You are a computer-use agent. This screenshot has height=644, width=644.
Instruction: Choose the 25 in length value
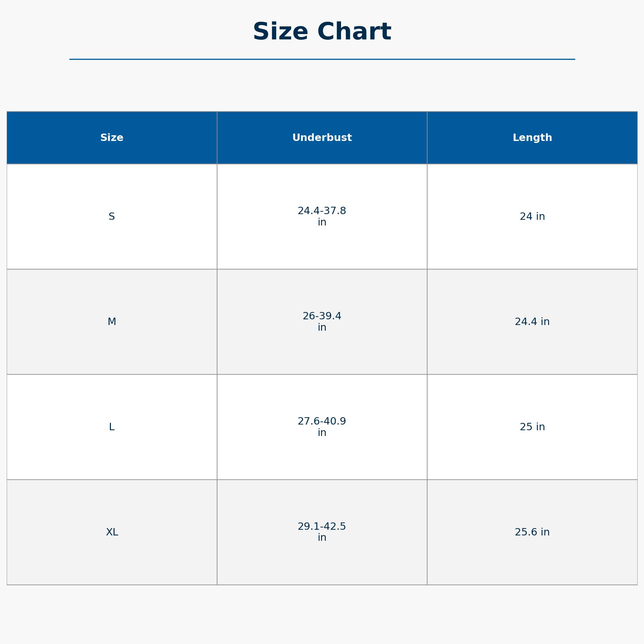point(532,427)
